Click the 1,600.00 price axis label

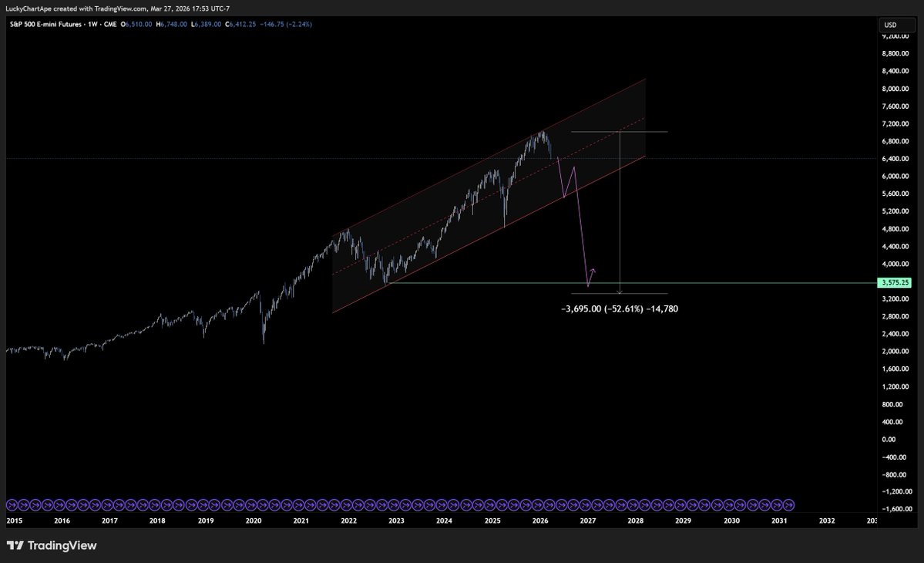895,369
